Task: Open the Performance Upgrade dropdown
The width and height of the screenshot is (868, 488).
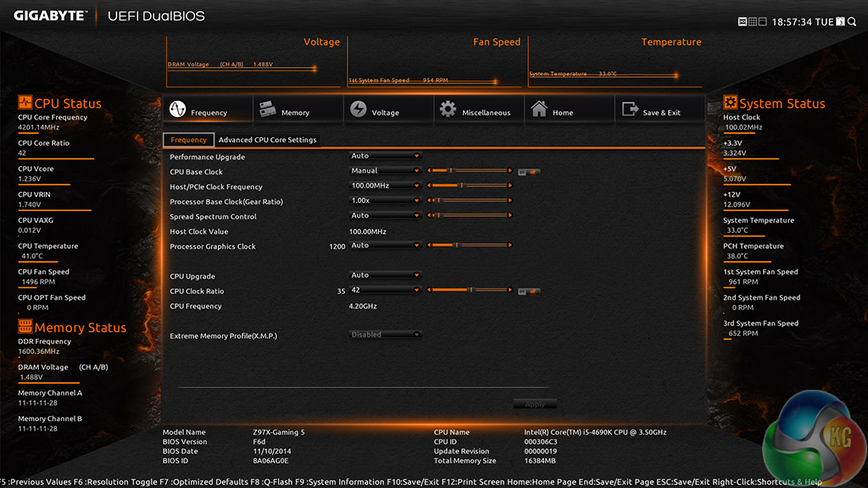Action: [x=386, y=156]
